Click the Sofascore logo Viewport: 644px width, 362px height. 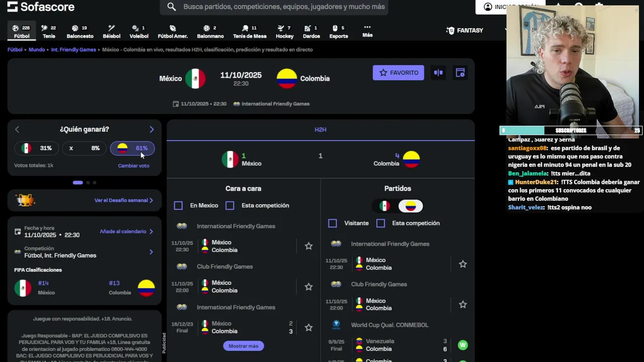click(41, 7)
